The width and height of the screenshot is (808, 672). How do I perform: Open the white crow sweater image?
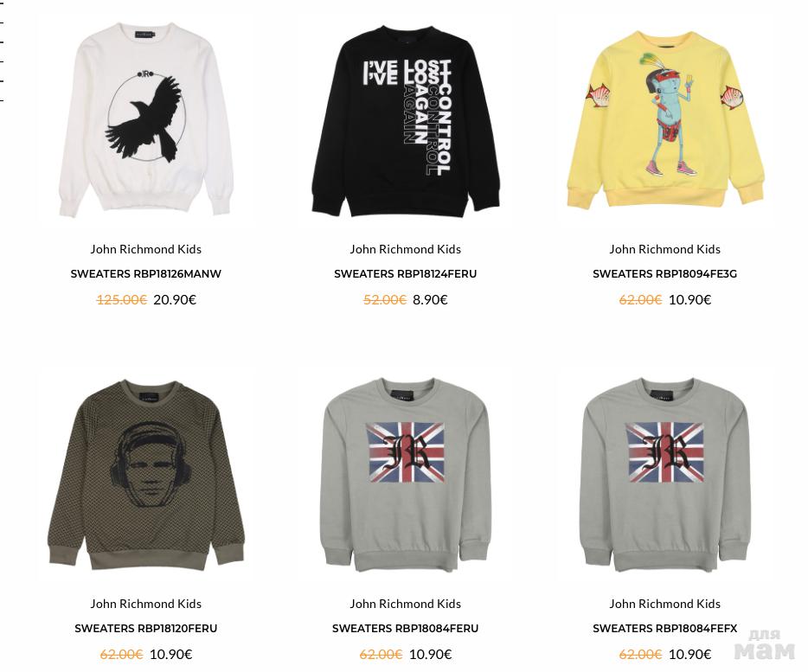[x=146, y=119]
